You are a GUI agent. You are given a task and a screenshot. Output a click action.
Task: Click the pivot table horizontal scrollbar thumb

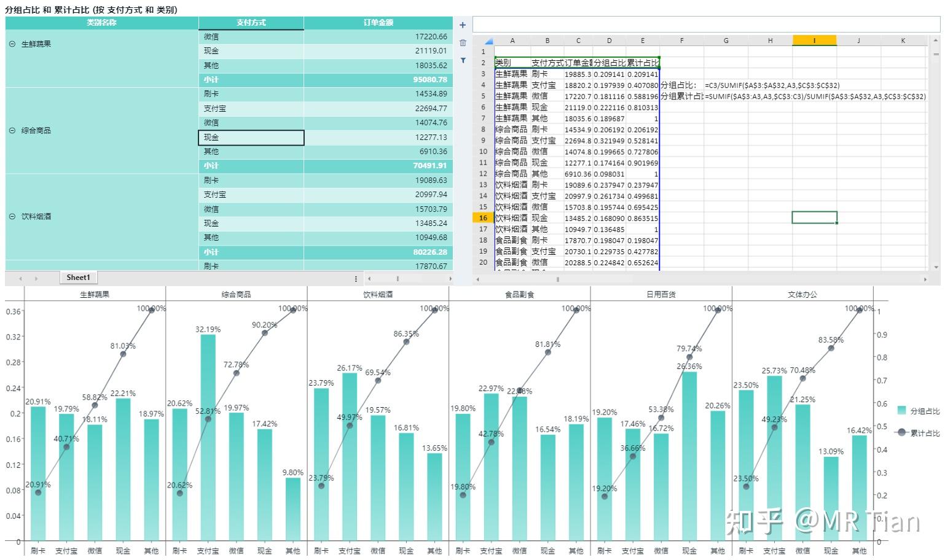coord(398,279)
